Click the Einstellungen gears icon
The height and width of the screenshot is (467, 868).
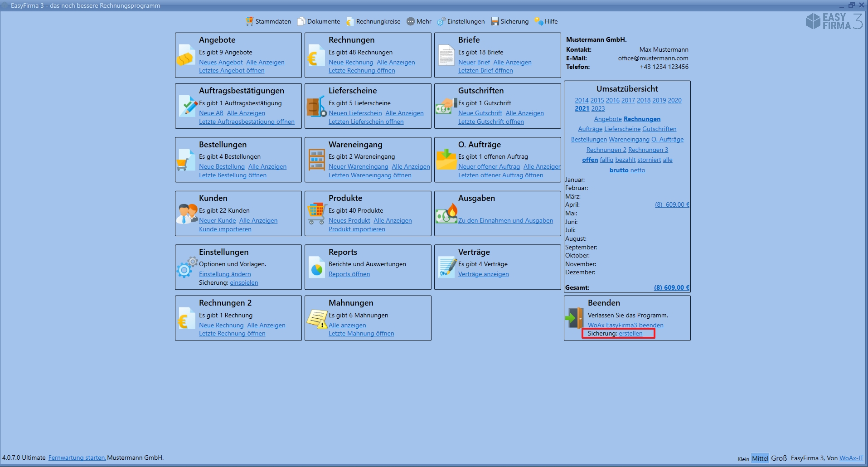tap(187, 268)
